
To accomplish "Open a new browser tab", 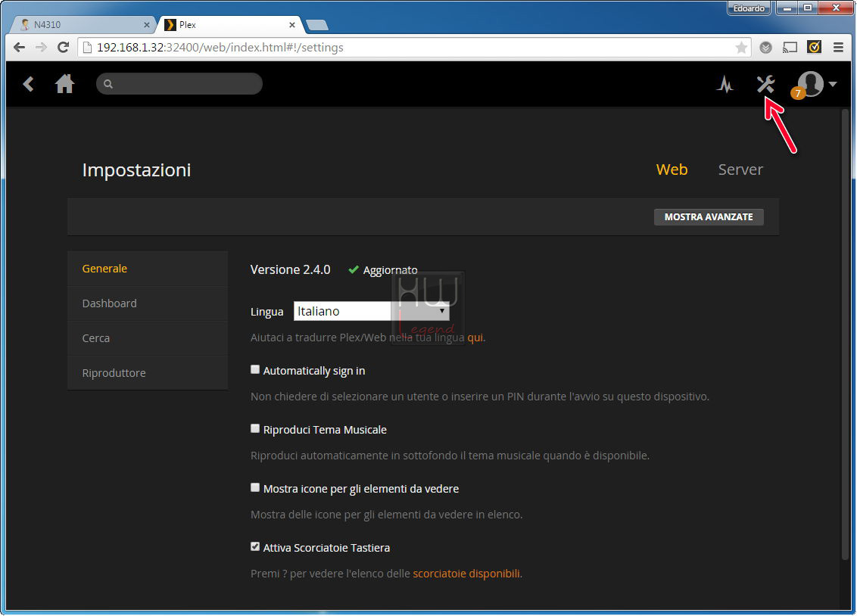I will pyautogui.click(x=317, y=25).
